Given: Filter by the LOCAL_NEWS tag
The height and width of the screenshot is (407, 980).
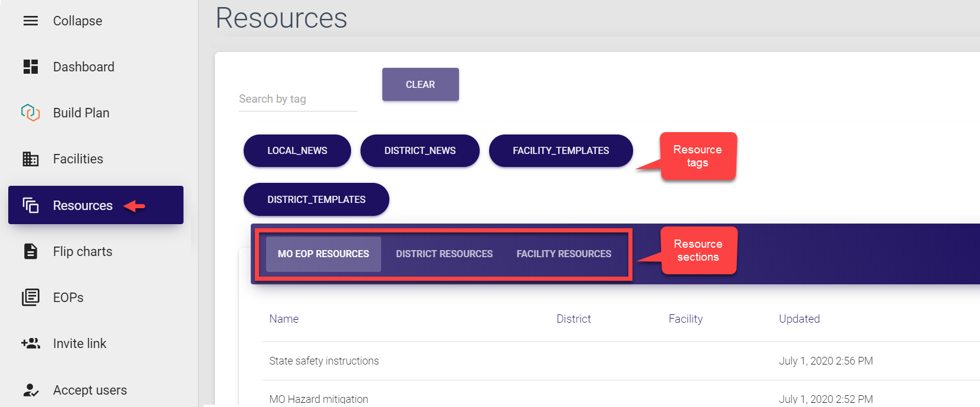Looking at the screenshot, I should [297, 151].
